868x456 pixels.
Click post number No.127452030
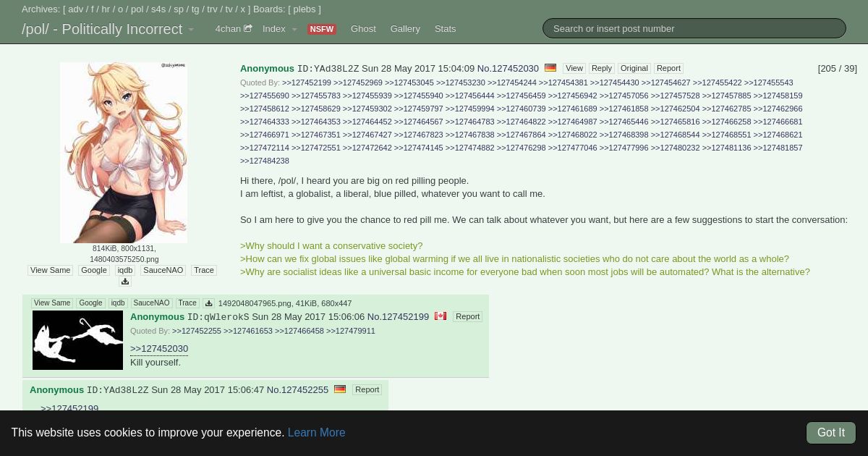tap(508, 68)
